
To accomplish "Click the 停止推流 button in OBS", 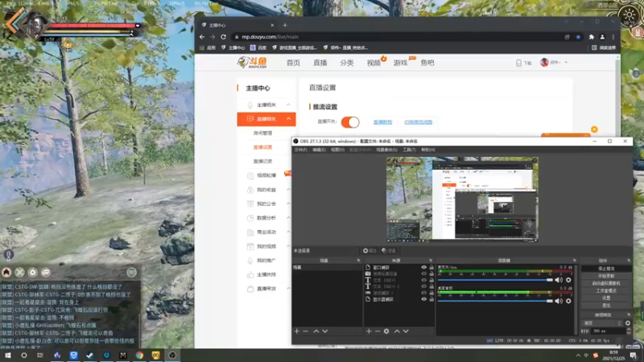I will point(607,269).
